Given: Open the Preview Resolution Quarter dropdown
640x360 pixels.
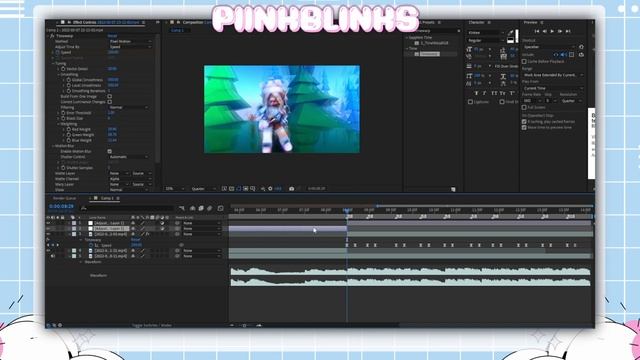Looking at the screenshot, I should (571, 101).
